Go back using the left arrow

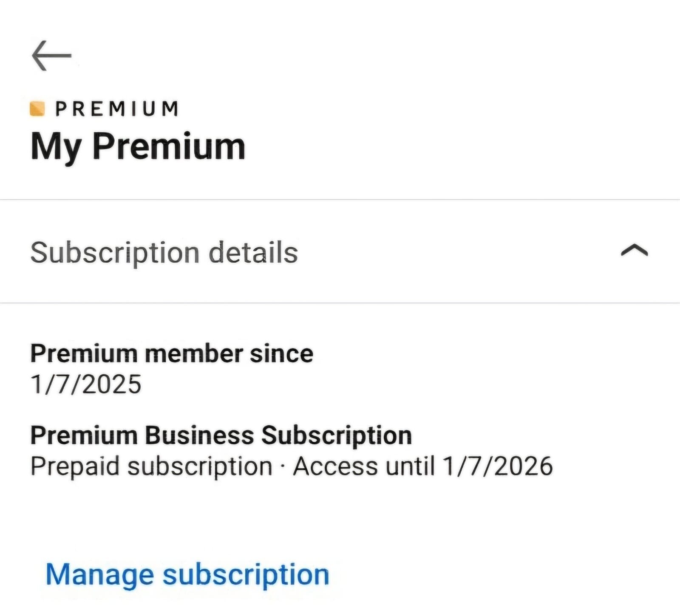pos(51,55)
